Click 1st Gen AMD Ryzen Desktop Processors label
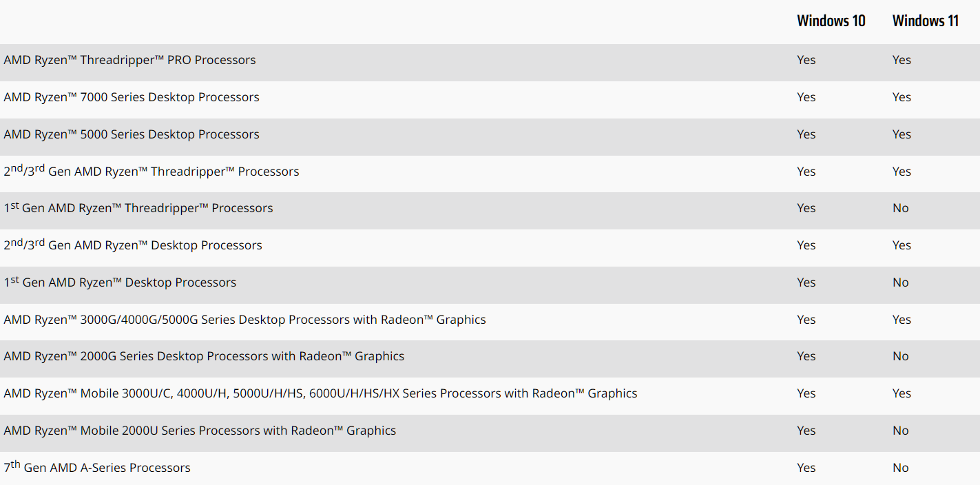 coord(120,282)
